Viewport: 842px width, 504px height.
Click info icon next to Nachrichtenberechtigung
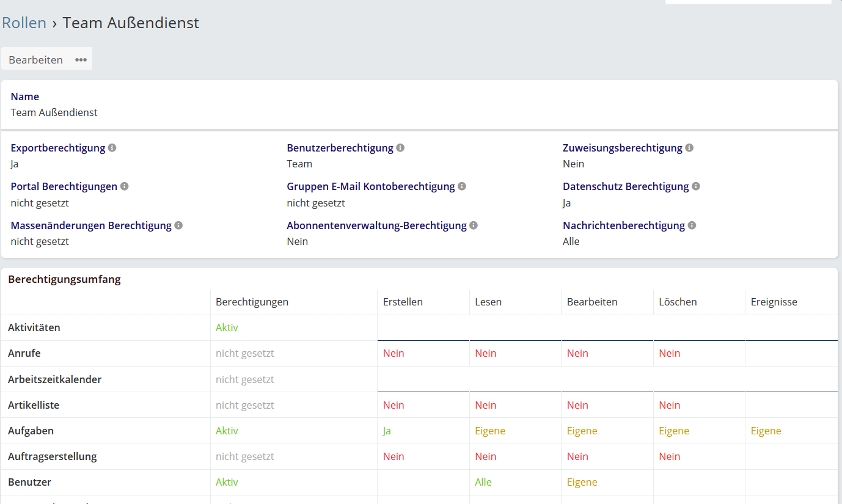click(692, 225)
